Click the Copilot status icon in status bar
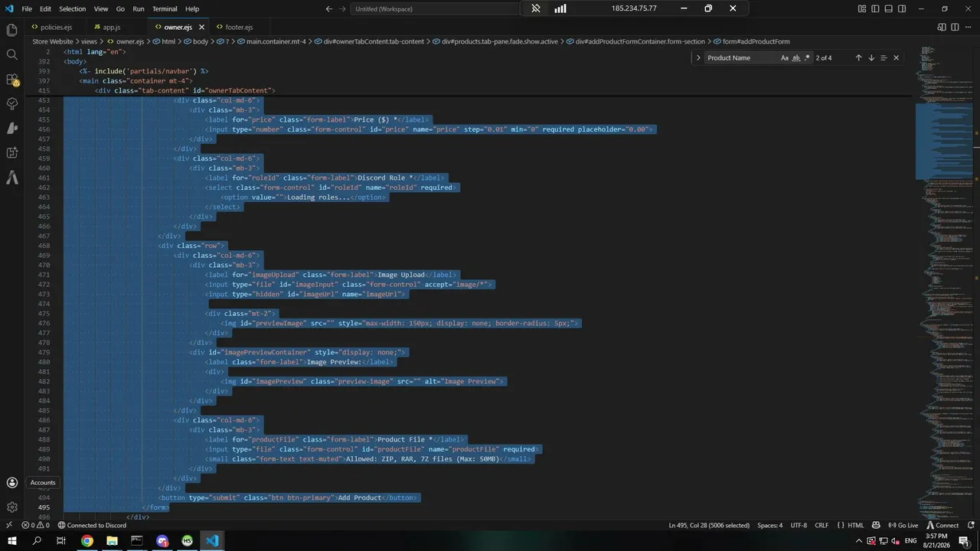The image size is (980, 551). [876, 525]
